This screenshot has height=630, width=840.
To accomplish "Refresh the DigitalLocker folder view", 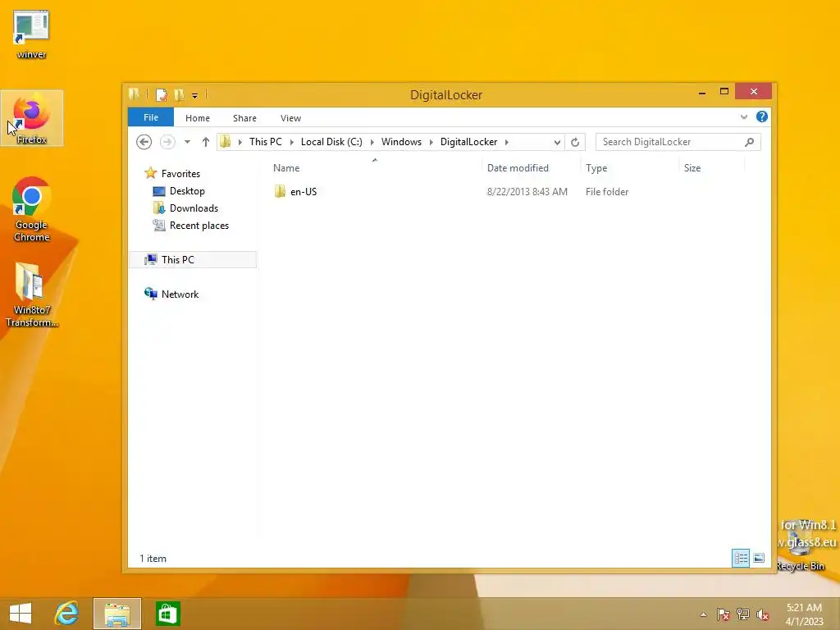I will point(575,142).
